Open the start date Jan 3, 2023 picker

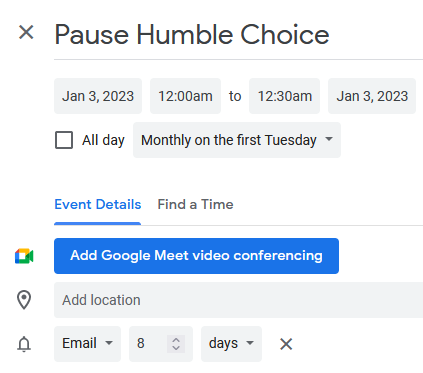tap(98, 96)
